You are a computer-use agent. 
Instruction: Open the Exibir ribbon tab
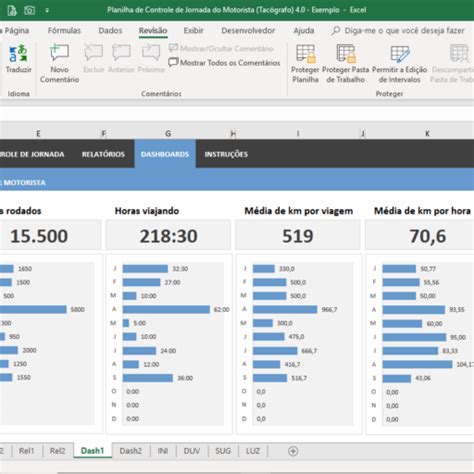pos(193,31)
